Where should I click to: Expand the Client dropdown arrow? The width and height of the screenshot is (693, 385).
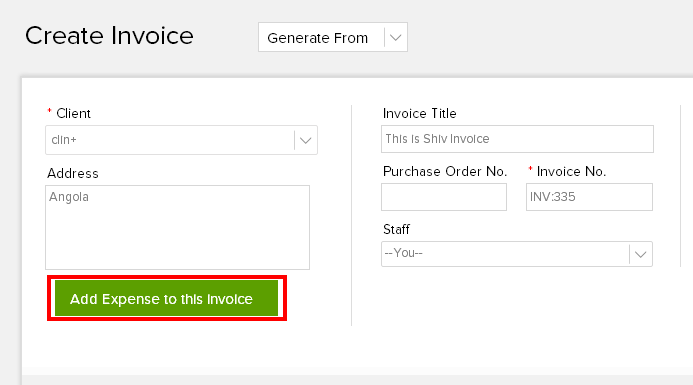(305, 141)
